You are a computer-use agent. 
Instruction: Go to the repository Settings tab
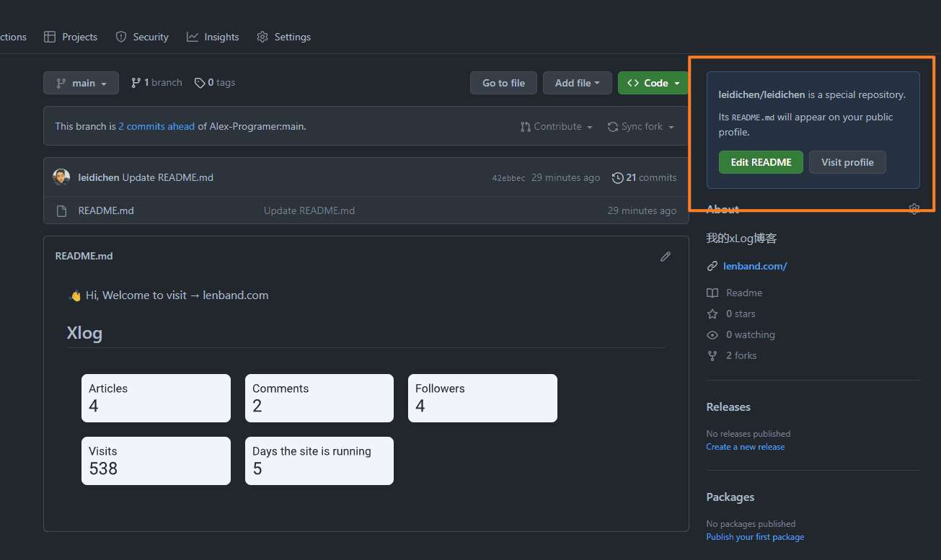pos(284,37)
